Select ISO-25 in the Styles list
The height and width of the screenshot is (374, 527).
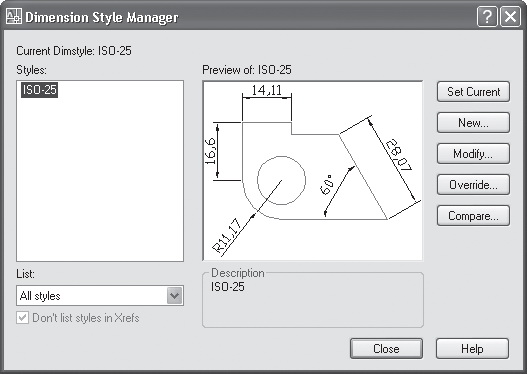tap(39, 90)
